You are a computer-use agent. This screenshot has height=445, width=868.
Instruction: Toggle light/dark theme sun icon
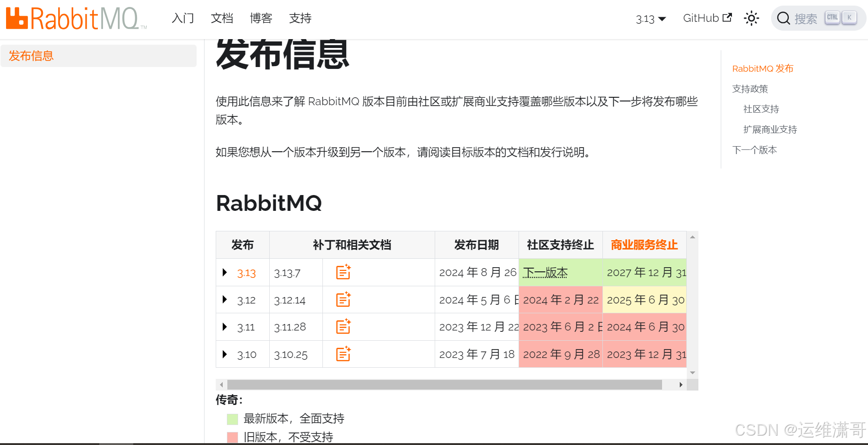751,18
